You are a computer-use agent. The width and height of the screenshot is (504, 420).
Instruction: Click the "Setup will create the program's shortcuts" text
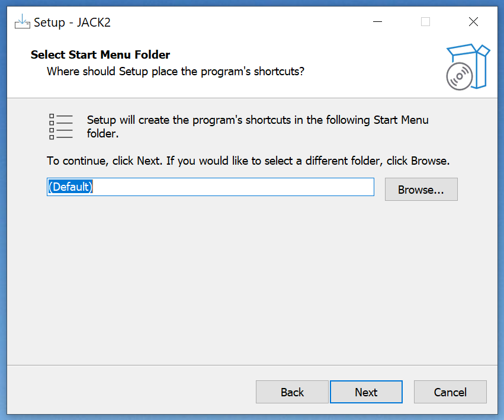coord(257,120)
